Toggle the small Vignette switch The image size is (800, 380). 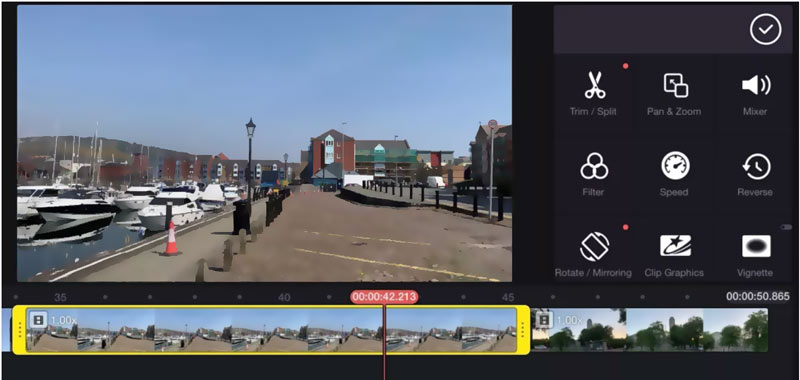(786, 227)
